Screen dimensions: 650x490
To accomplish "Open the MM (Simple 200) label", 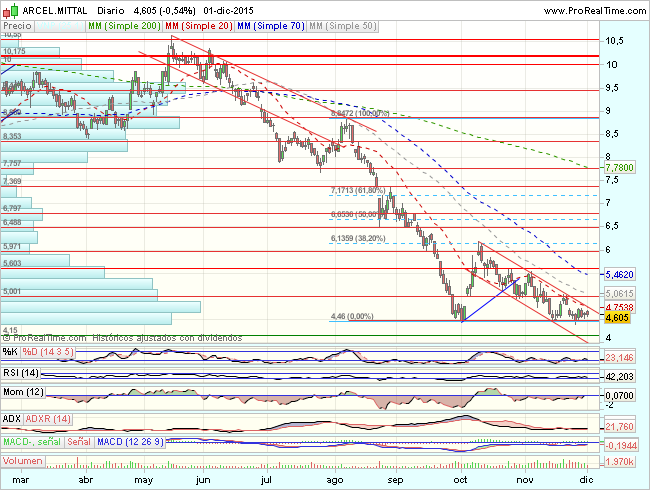I will coord(124,26).
